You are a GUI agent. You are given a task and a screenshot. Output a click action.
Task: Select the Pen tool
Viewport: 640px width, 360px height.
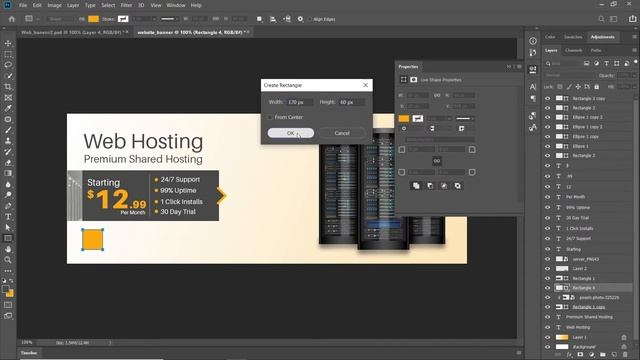[8, 206]
